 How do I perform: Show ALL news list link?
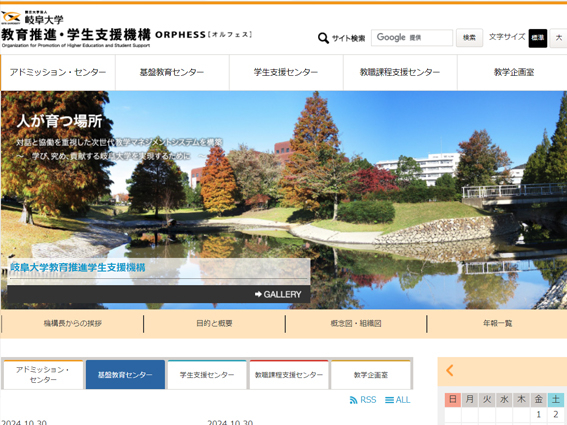397,400
